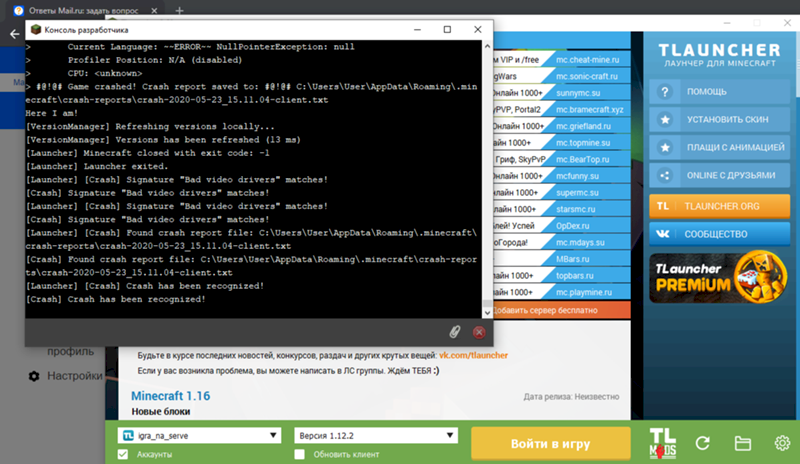Click the paperclip icon in developer console
The height and width of the screenshot is (464, 800).
pos(453,331)
